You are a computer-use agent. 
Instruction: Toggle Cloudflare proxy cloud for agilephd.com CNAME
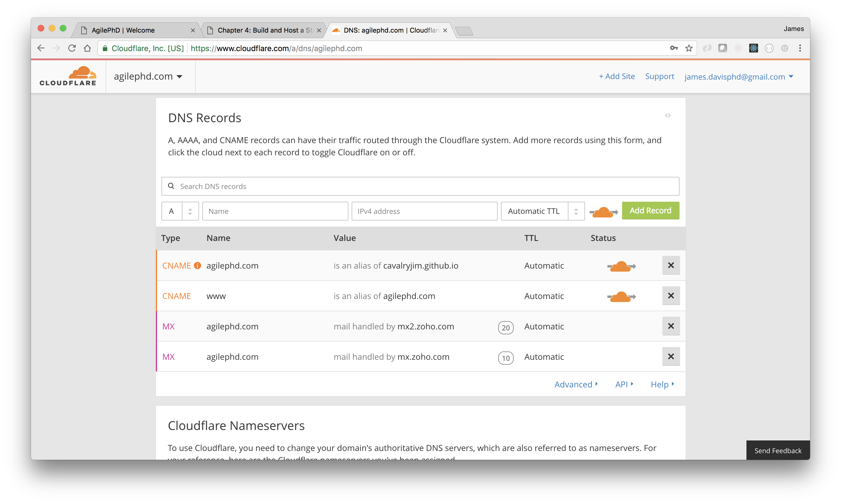click(x=621, y=266)
